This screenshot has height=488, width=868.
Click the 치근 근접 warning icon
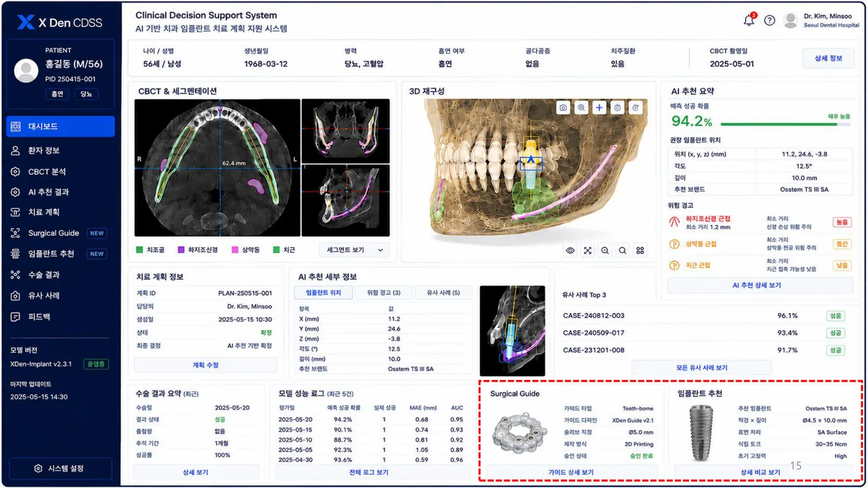674,266
